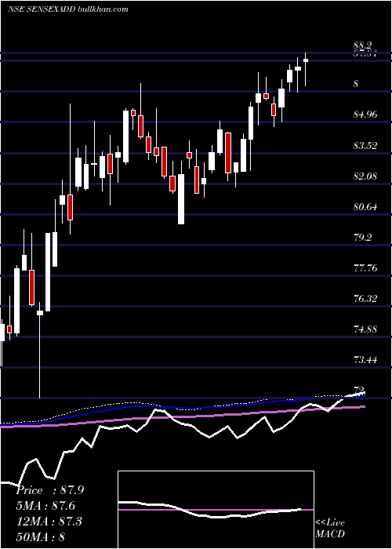Open the MACD inset chart panel
This screenshot has width=392, height=549.
216,510
